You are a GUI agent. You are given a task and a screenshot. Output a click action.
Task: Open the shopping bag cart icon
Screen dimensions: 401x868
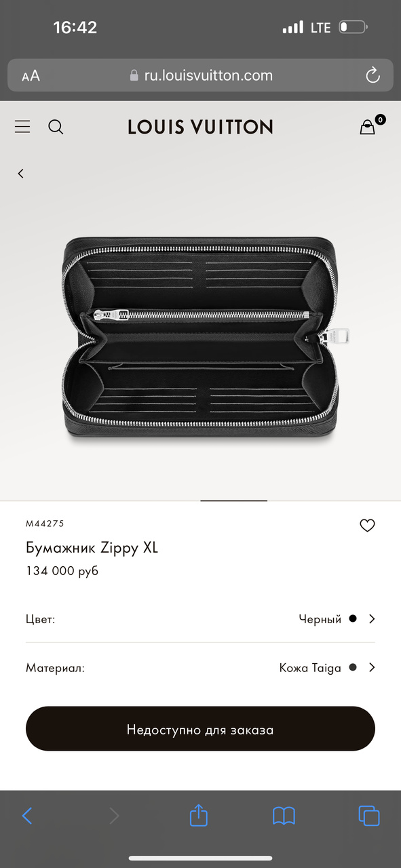368,127
